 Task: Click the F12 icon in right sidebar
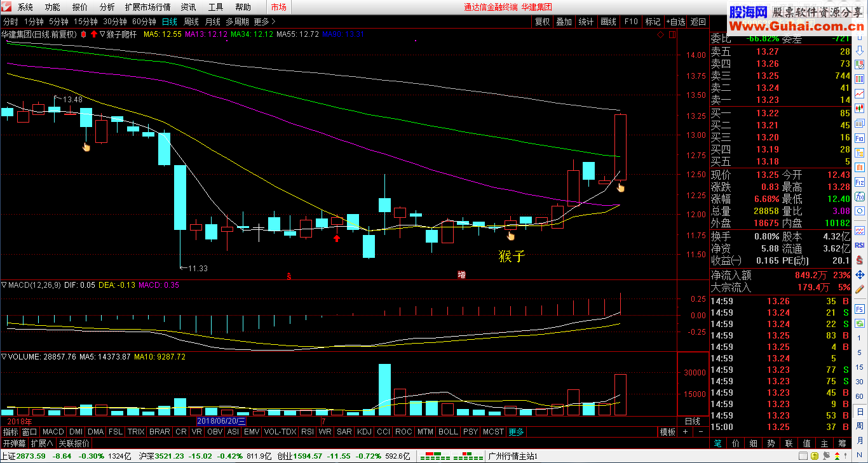[860, 182]
